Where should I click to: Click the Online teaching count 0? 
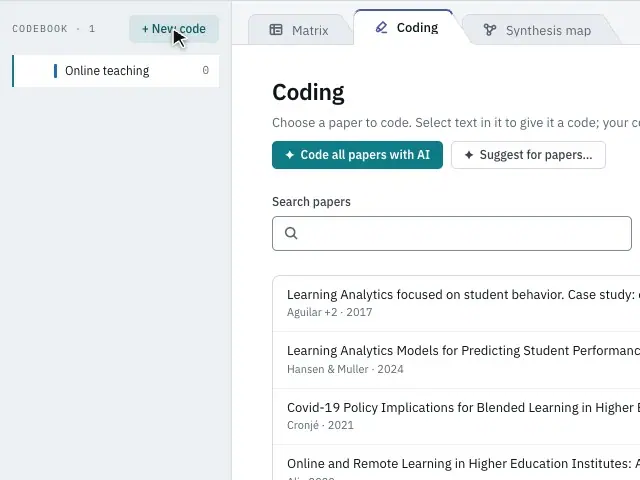[x=206, y=70]
